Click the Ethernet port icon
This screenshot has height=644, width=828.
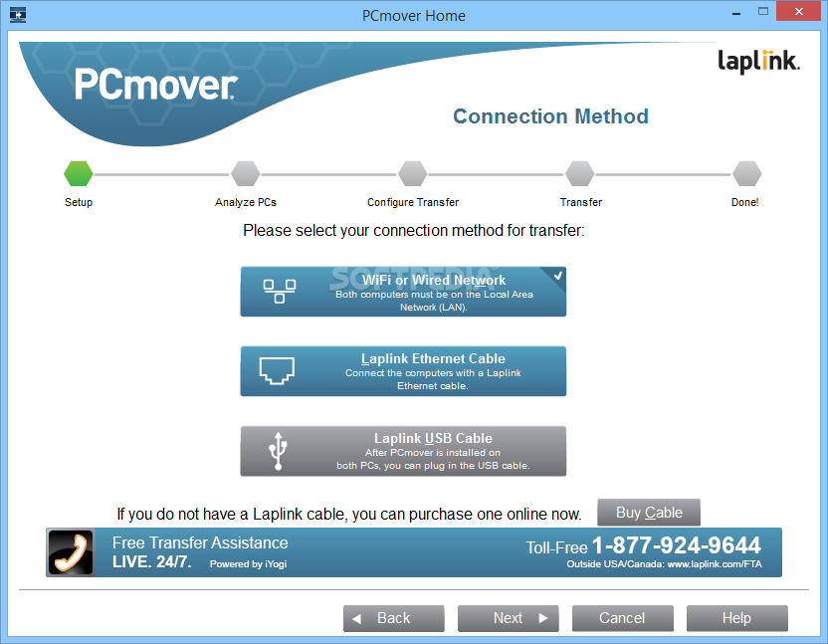[277, 371]
